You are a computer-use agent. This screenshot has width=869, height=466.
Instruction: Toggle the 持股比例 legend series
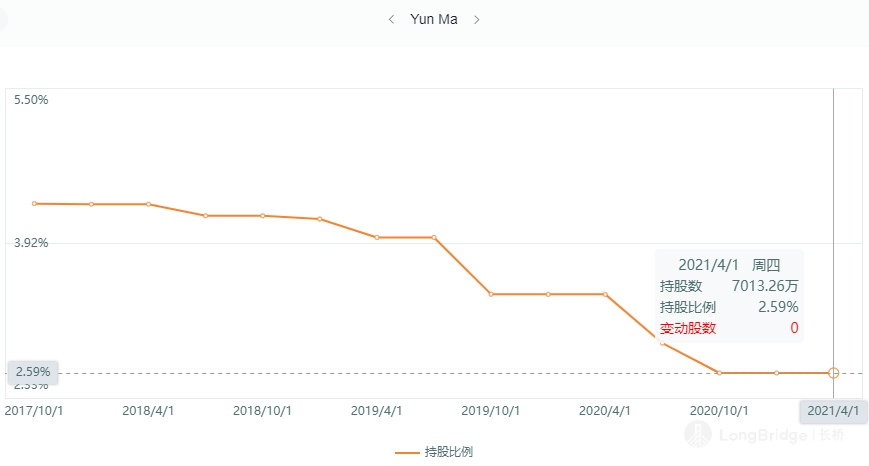[x=448, y=452]
